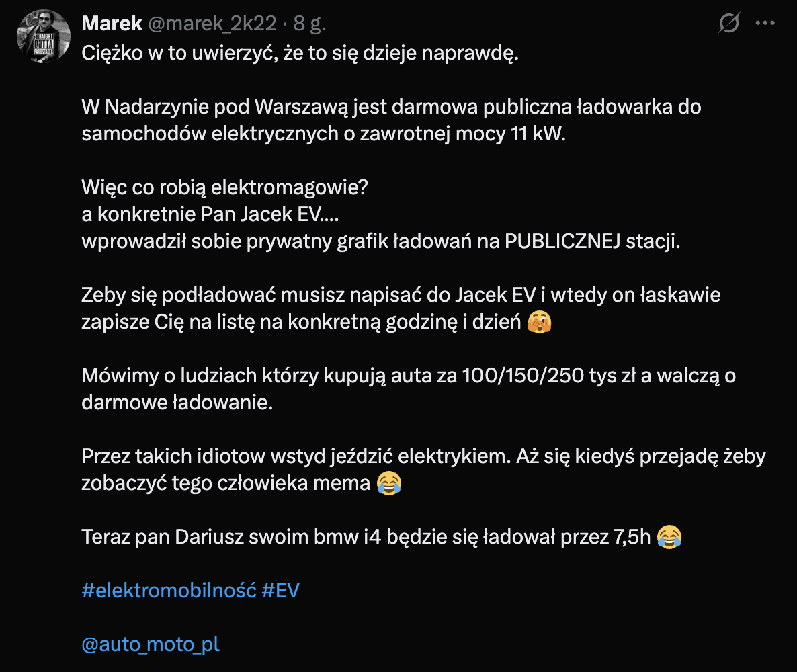797x672 pixels.
Task: Click the line starting 'Zeby się podładować'
Action: point(401,295)
